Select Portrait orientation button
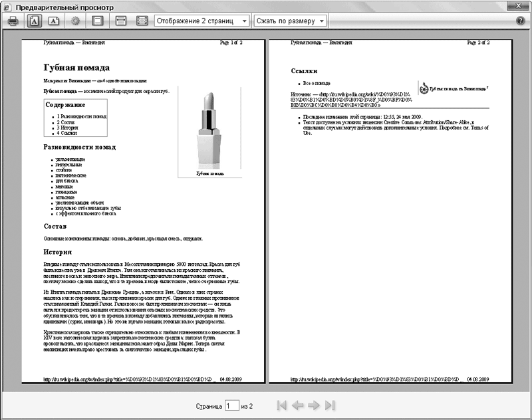532x420 pixels. pos(34,21)
